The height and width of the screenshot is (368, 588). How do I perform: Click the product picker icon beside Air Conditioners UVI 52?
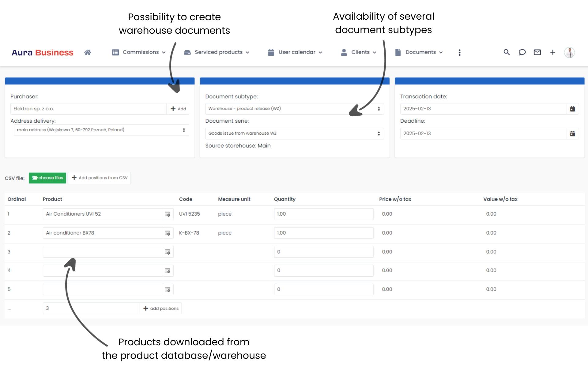coord(168,214)
